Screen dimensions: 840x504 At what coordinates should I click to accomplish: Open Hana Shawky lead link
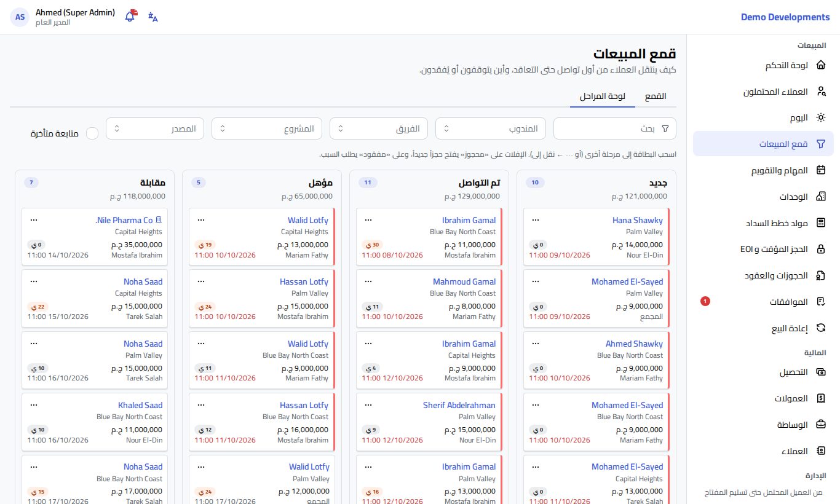(x=638, y=220)
